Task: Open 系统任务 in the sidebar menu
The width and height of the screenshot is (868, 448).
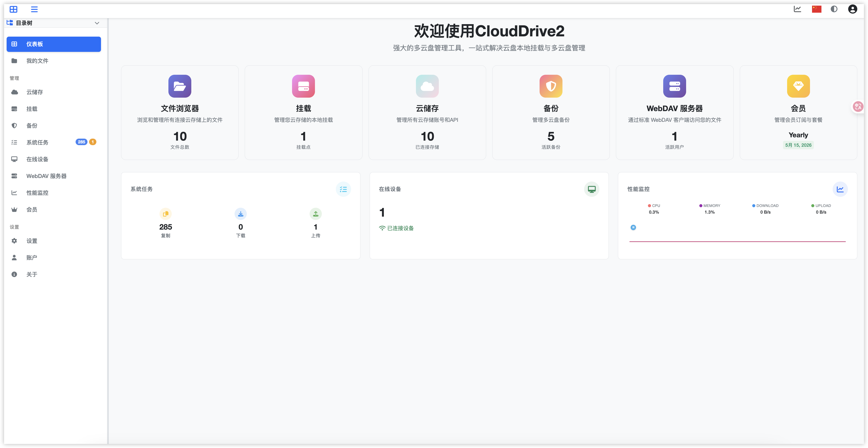Action: [37, 142]
